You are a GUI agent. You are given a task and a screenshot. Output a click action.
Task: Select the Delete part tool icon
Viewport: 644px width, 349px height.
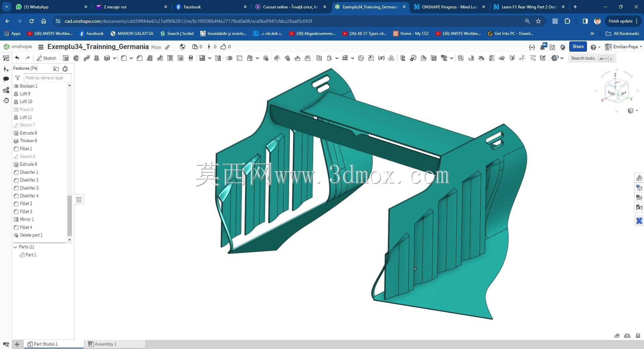coord(266,58)
